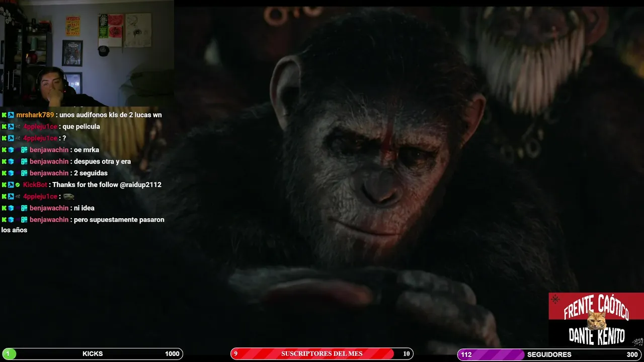Click the emote sent by 4pplejuice
The height and width of the screenshot is (362, 644).
click(x=69, y=197)
